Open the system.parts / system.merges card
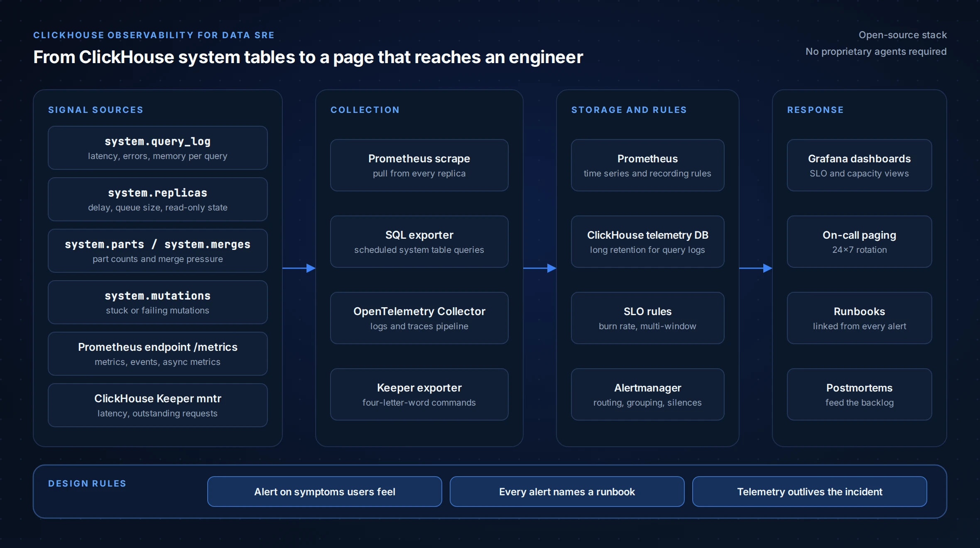The image size is (980, 548). (x=158, y=251)
